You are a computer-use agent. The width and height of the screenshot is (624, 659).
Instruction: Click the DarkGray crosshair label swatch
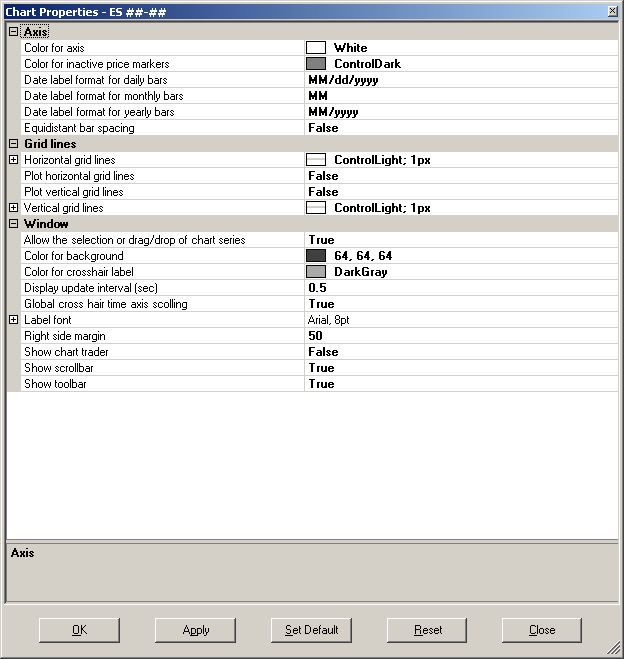click(x=316, y=272)
